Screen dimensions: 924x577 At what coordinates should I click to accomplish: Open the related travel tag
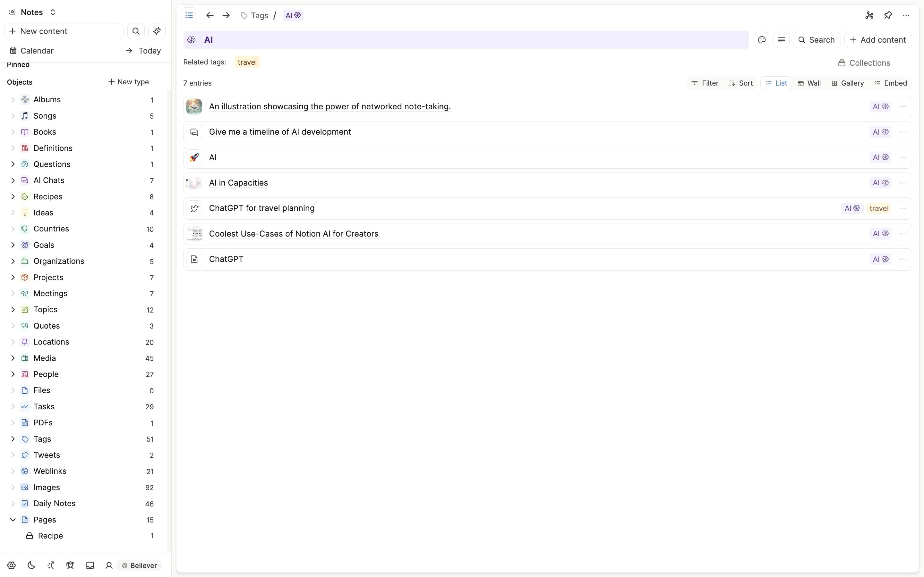pyautogui.click(x=247, y=62)
